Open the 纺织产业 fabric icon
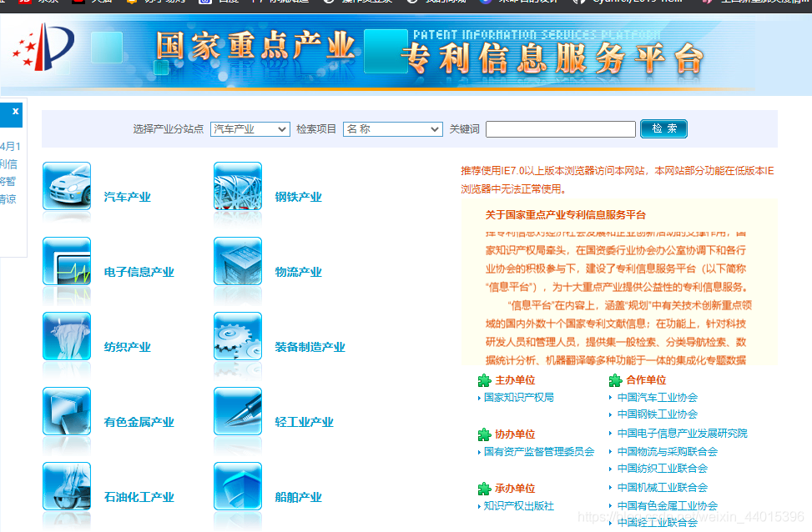 pos(67,336)
